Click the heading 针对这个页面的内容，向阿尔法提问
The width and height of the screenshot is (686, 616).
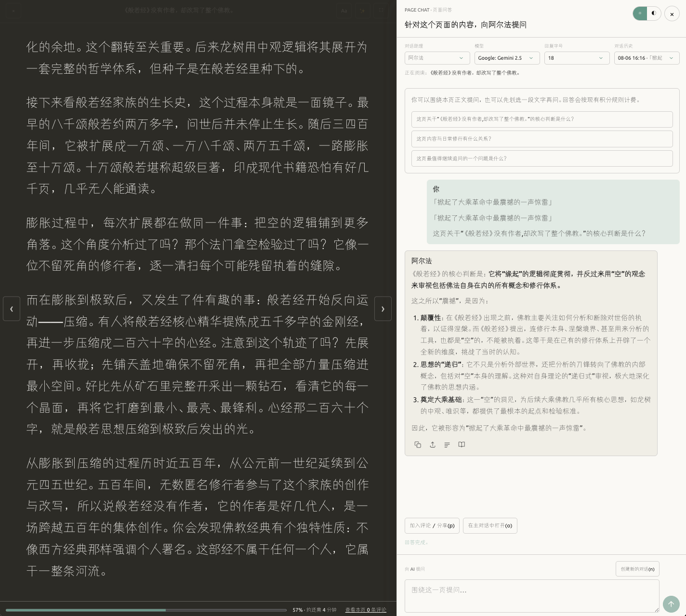coord(465,25)
